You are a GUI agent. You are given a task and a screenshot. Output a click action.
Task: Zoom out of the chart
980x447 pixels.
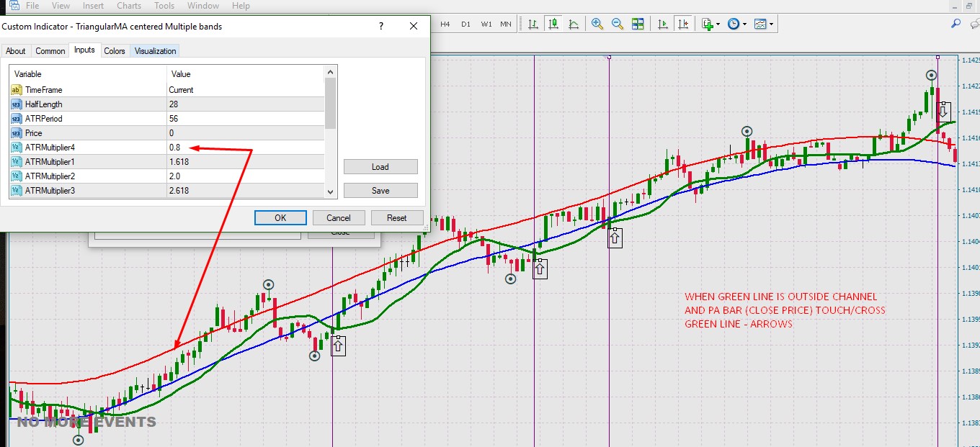[618, 24]
